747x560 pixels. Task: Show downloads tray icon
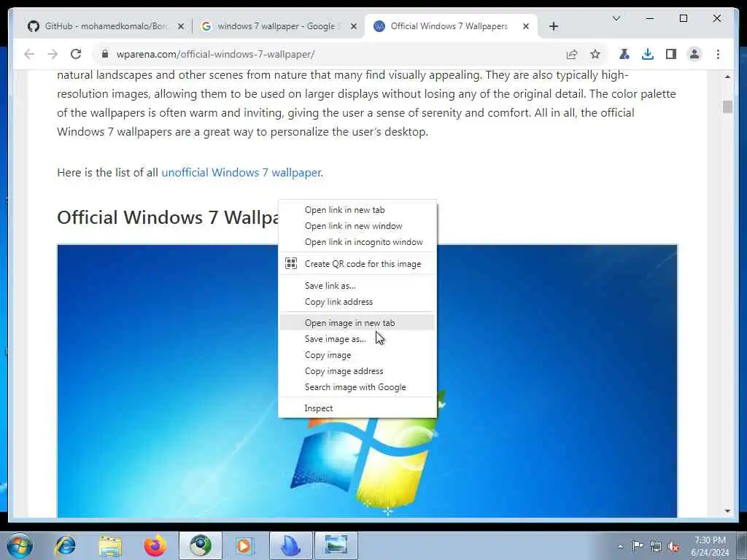(x=648, y=54)
